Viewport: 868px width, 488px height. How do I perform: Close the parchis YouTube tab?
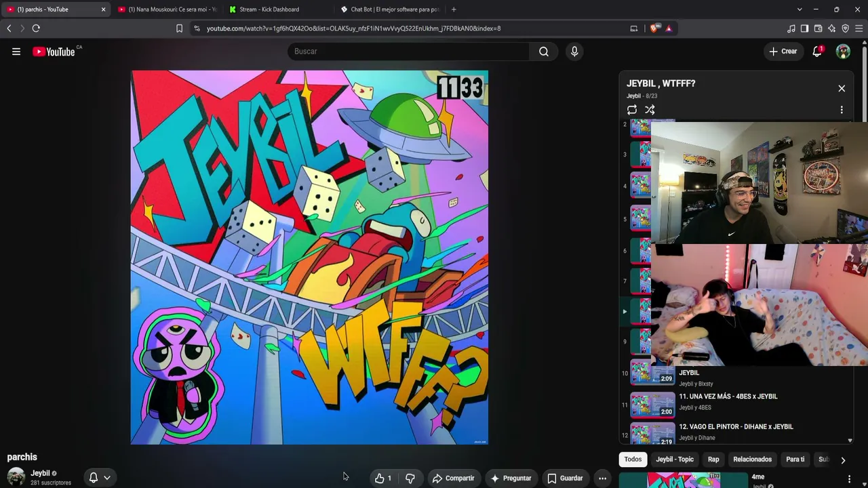point(103,9)
